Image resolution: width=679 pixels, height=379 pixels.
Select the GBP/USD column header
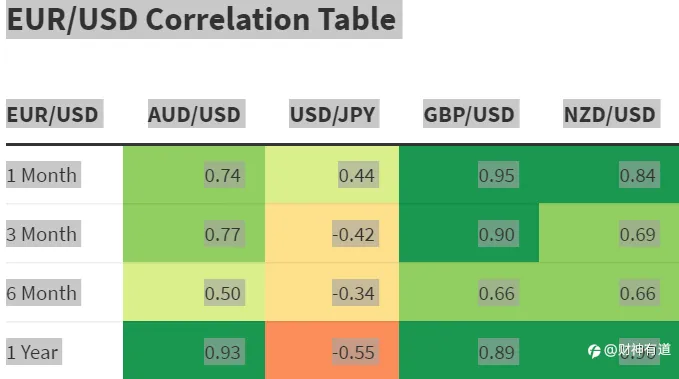pos(471,113)
